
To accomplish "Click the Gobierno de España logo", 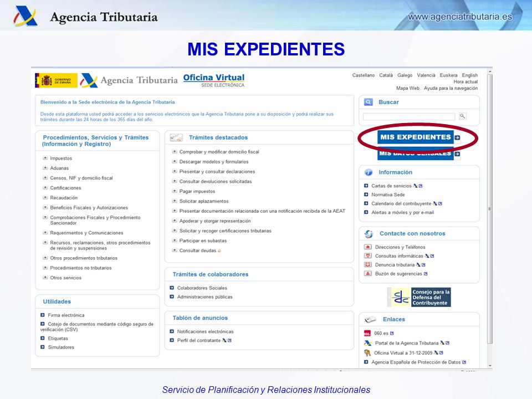I will (x=56, y=81).
